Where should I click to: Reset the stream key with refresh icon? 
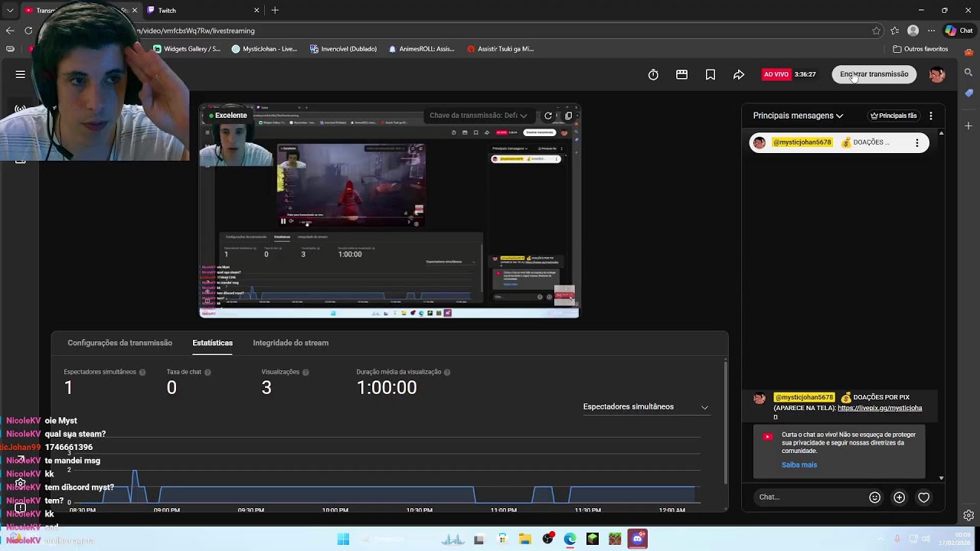point(548,116)
